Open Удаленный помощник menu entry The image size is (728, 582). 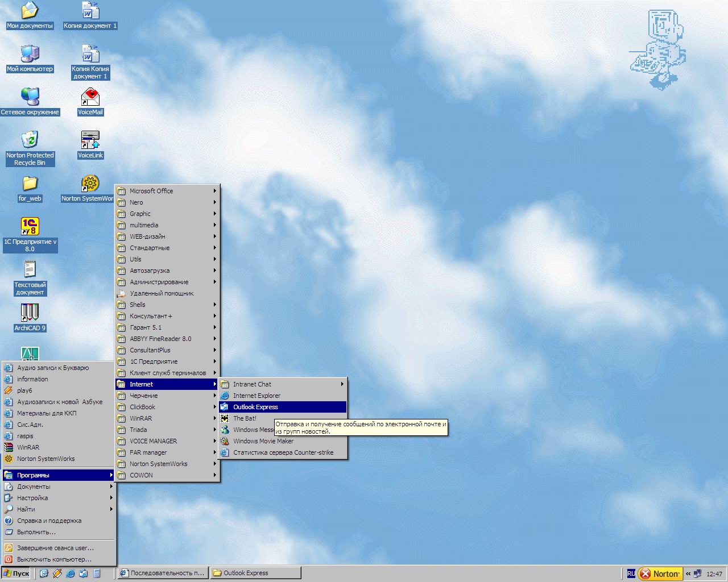[167, 293]
